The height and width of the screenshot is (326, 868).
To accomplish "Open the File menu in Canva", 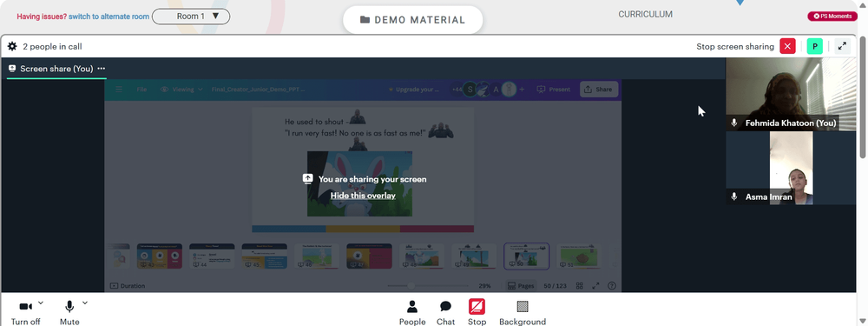I will click(x=141, y=90).
